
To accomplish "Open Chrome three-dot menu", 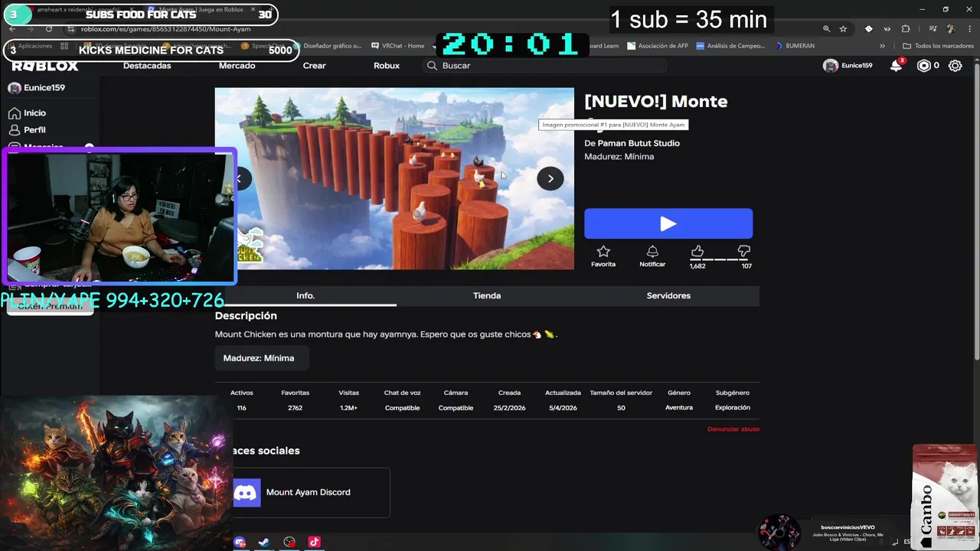I will 968,29.
